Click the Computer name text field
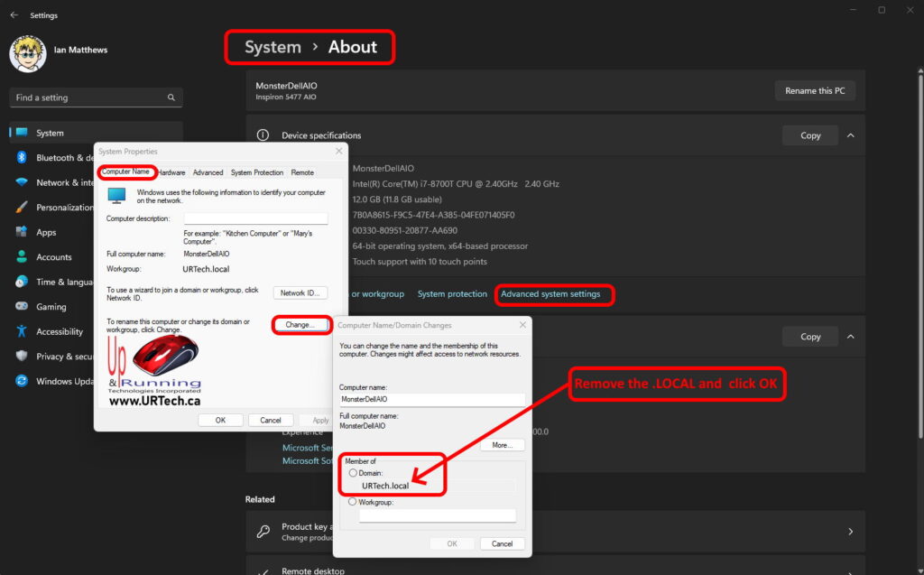 click(x=431, y=398)
